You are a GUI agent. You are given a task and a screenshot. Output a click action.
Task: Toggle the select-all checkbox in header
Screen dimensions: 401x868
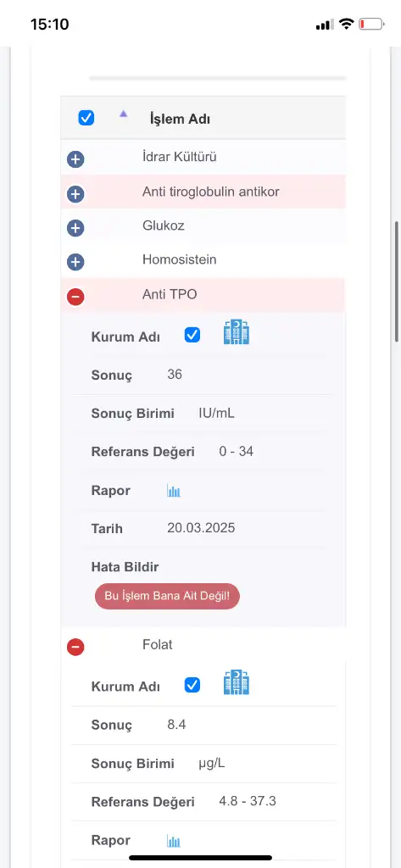tap(86, 118)
